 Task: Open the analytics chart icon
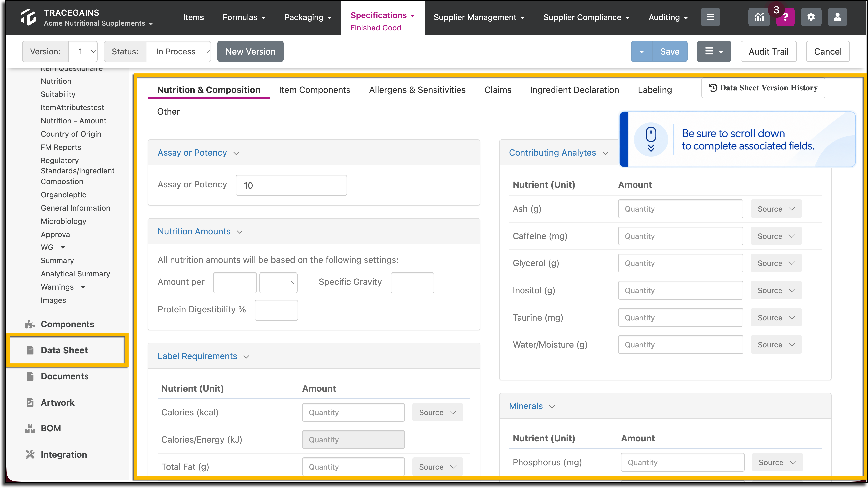click(x=759, y=17)
